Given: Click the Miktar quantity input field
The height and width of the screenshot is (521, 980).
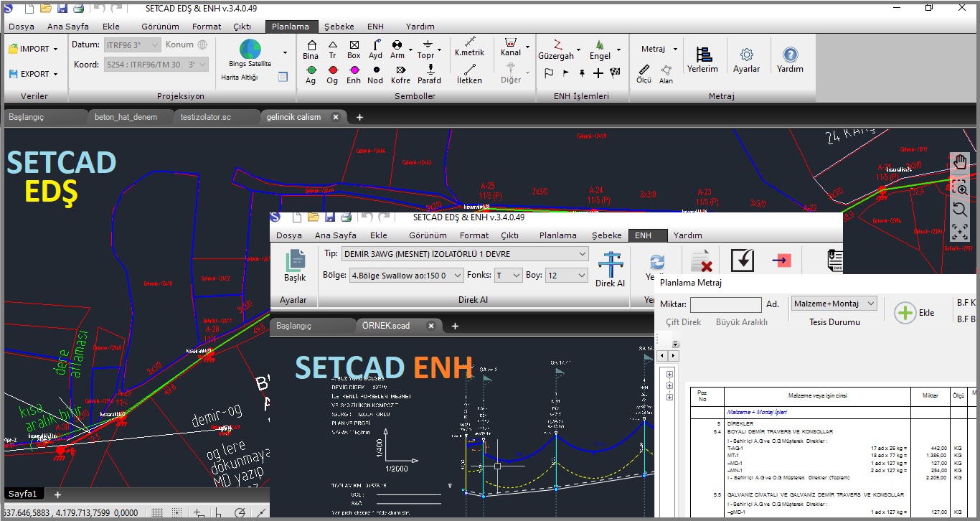Looking at the screenshot, I should (726, 305).
